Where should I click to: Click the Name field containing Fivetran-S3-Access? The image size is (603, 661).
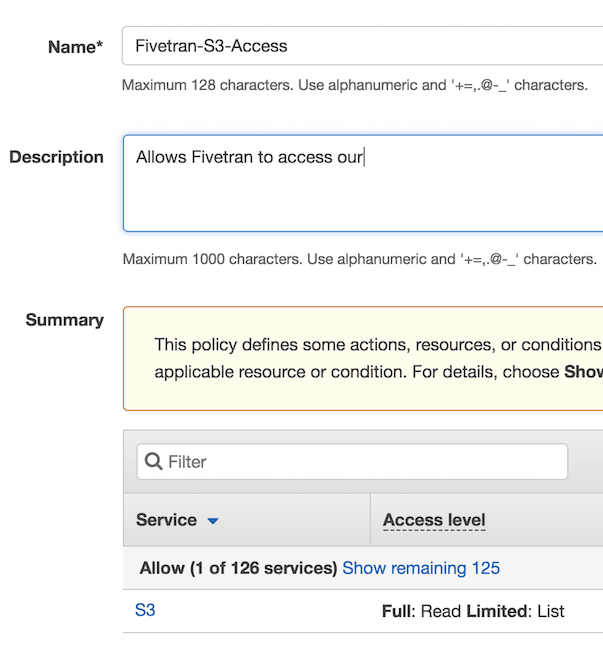point(360,46)
